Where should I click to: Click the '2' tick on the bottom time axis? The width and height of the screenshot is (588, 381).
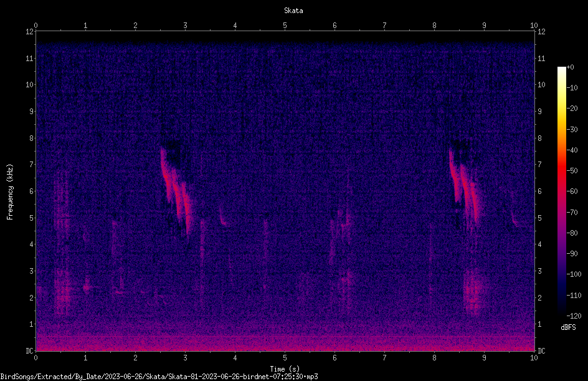(x=135, y=358)
